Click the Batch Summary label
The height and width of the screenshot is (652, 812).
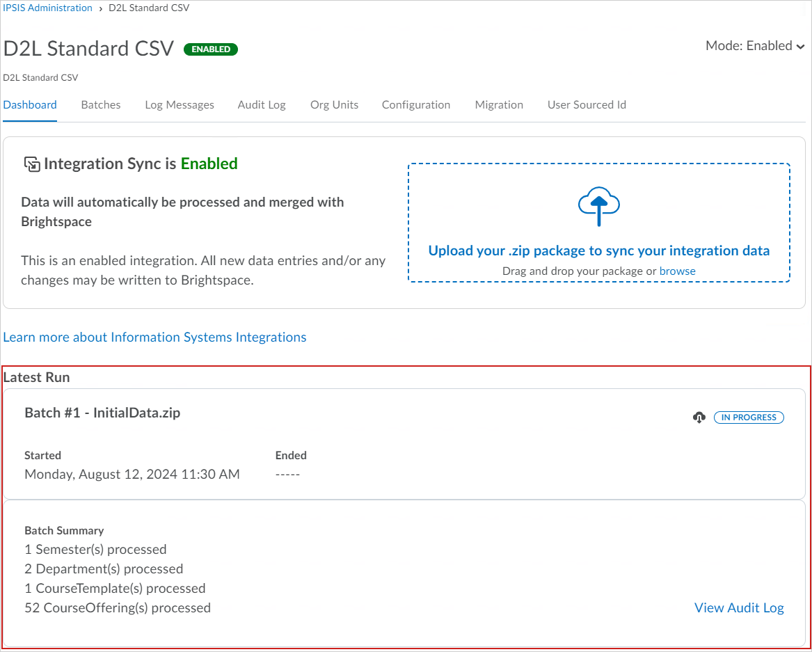pyautogui.click(x=64, y=530)
